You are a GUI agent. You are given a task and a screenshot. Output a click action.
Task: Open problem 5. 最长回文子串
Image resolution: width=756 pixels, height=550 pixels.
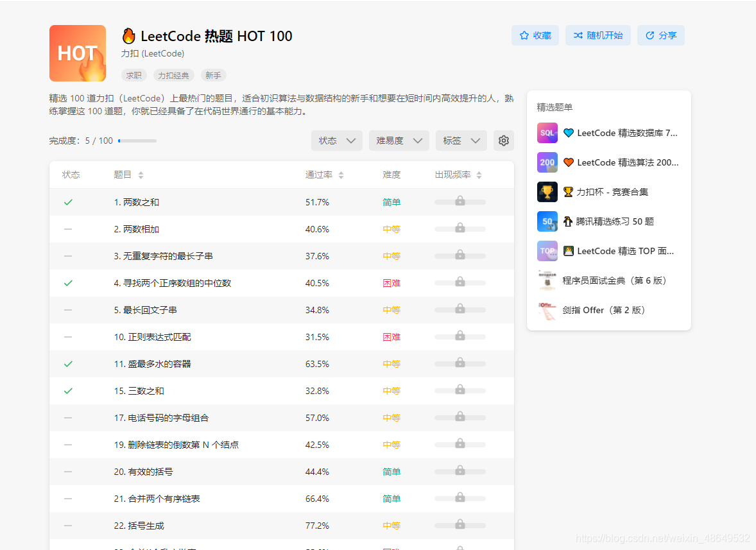click(145, 311)
